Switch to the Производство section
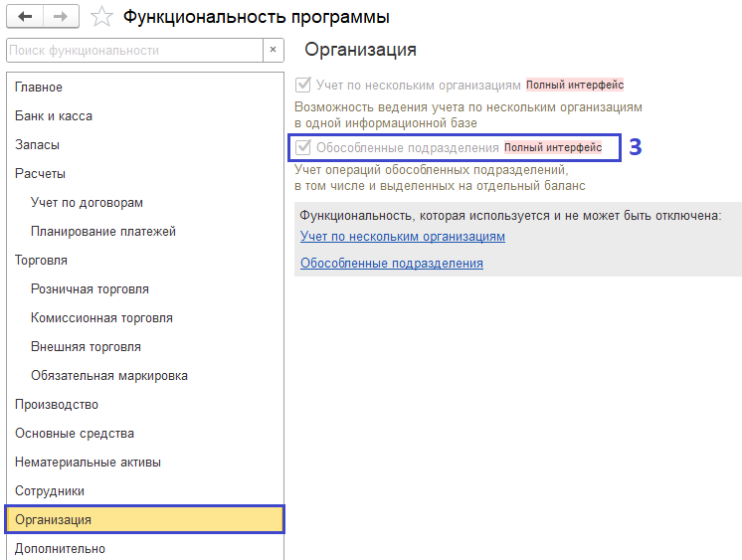The width and height of the screenshot is (742, 560). click(x=57, y=405)
